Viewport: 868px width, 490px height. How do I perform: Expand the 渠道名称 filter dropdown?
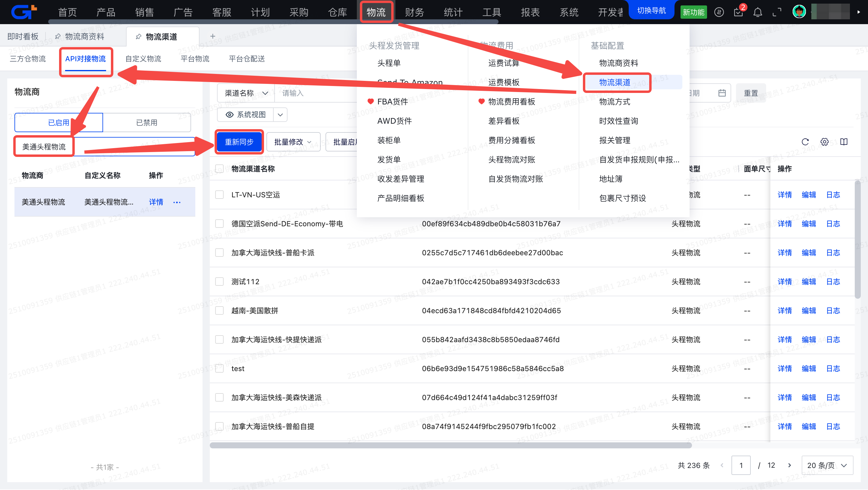tap(246, 93)
